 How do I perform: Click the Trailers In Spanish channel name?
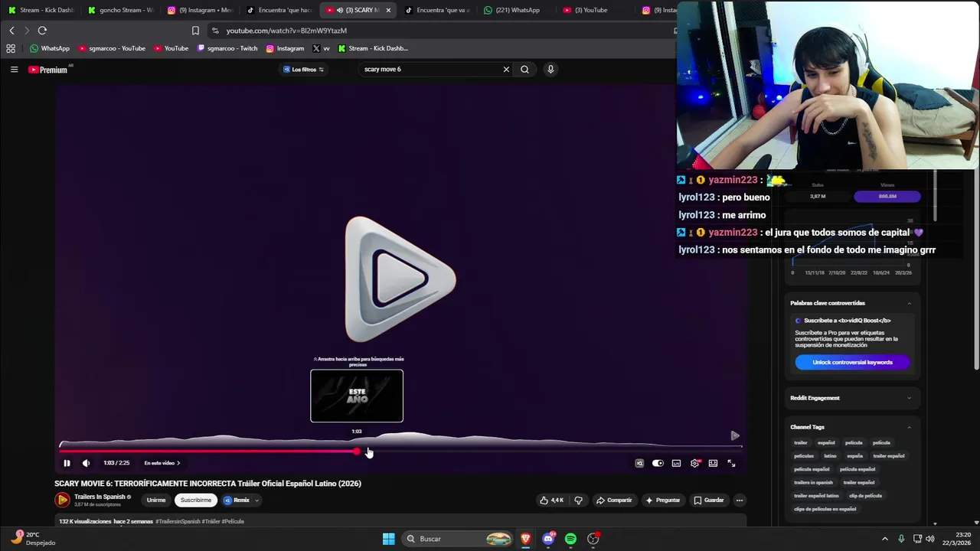coord(100,497)
